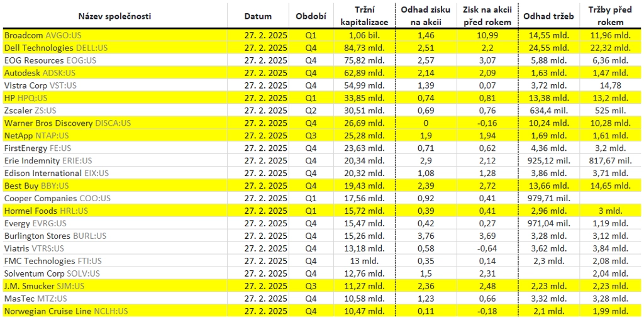Click J.M. Smucker period cell 'Q3'
The image size is (644, 320).
[x=311, y=286]
